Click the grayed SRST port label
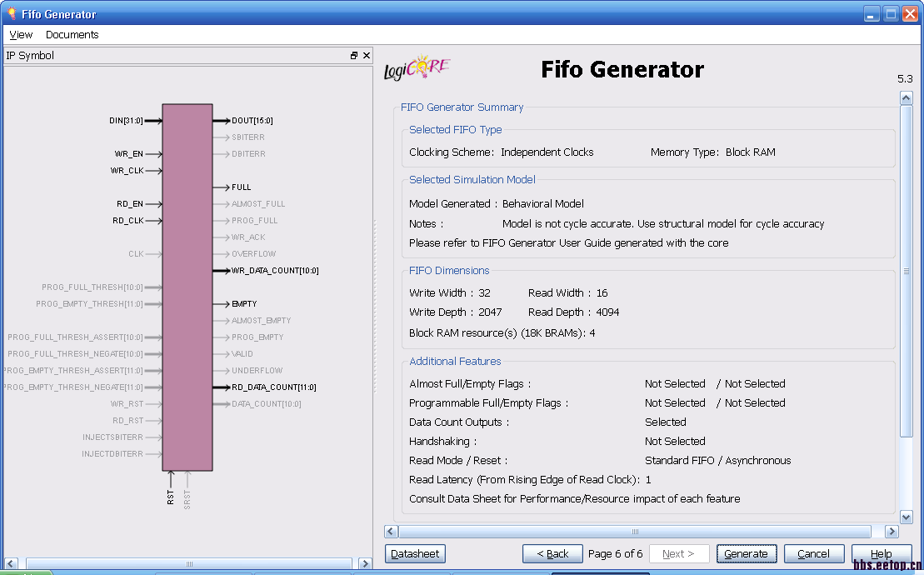 187,500
